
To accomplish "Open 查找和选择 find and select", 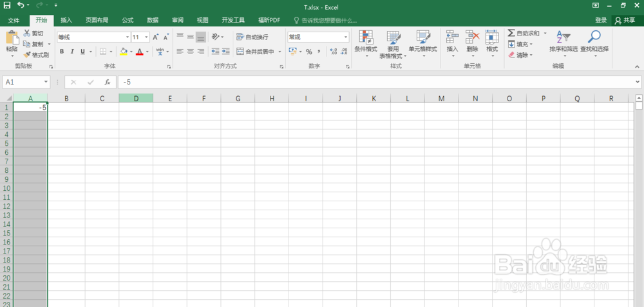I will click(594, 44).
